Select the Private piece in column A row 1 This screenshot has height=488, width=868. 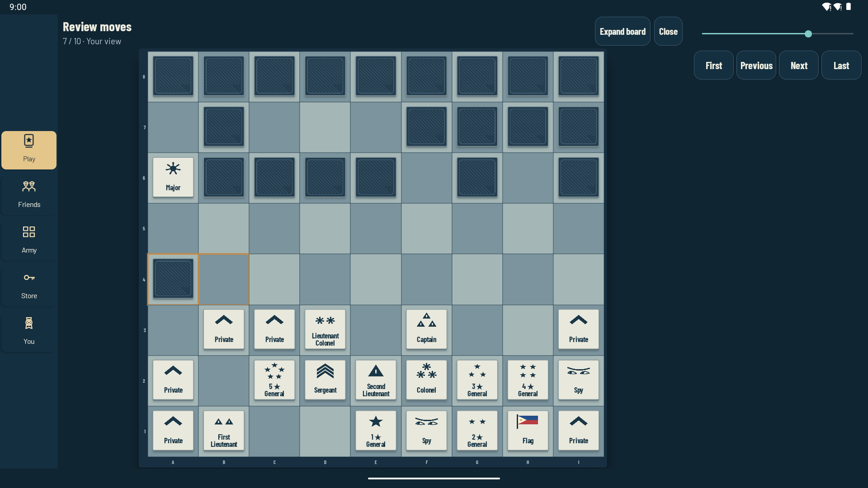173,431
